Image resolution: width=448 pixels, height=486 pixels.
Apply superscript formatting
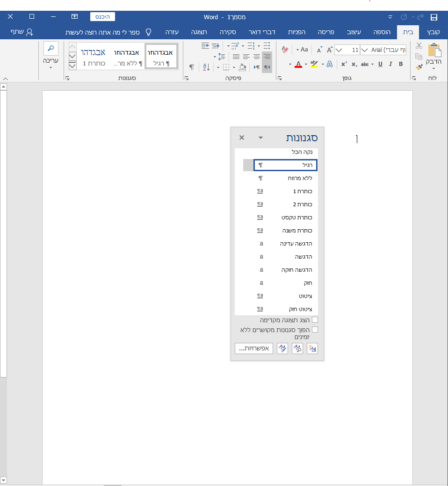[344, 64]
